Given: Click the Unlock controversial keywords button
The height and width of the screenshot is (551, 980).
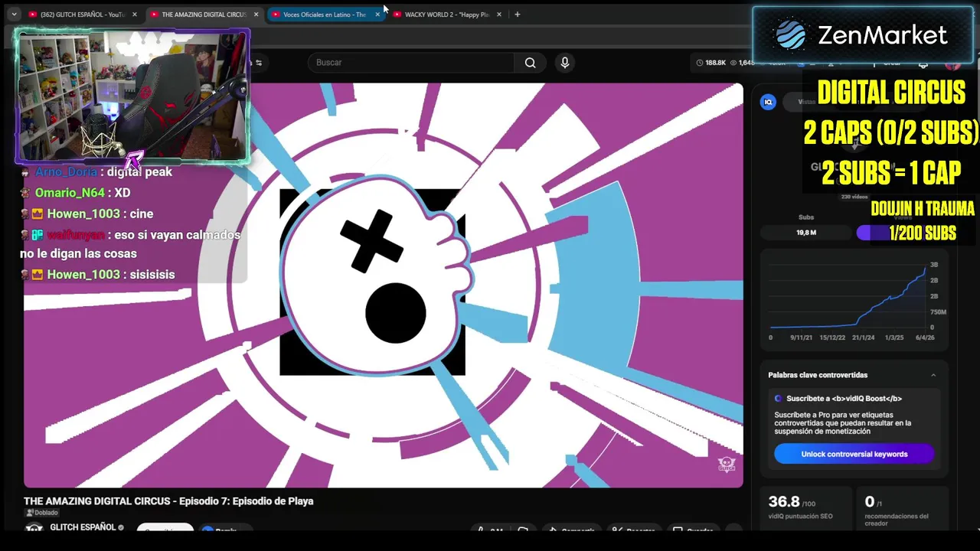Looking at the screenshot, I should click(x=854, y=454).
